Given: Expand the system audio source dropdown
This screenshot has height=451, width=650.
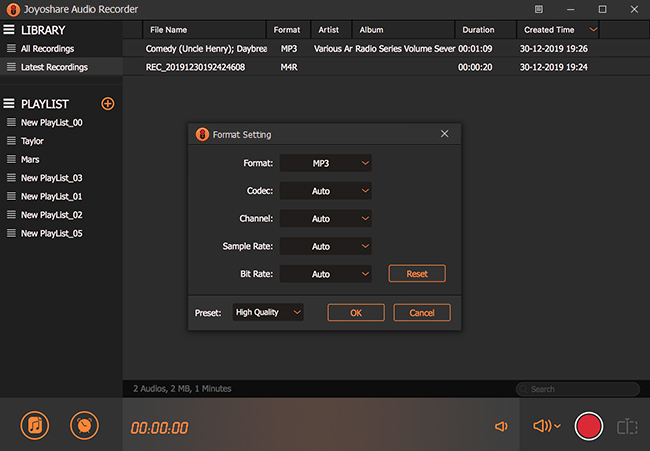Looking at the screenshot, I should tap(547, 427).
